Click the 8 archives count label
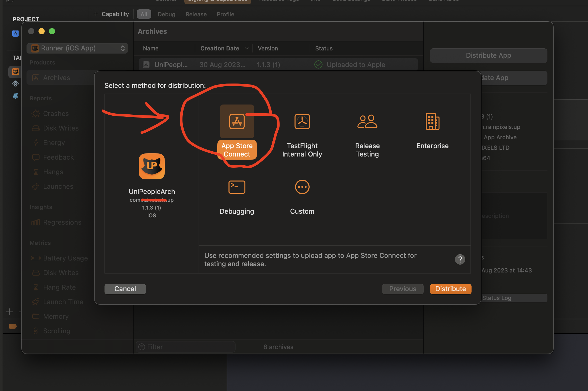 pyautogui.click(x=278, y=347)
